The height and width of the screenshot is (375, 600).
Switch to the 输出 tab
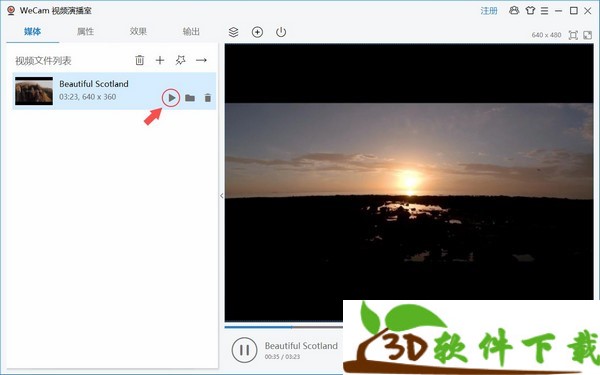(191, 31)
